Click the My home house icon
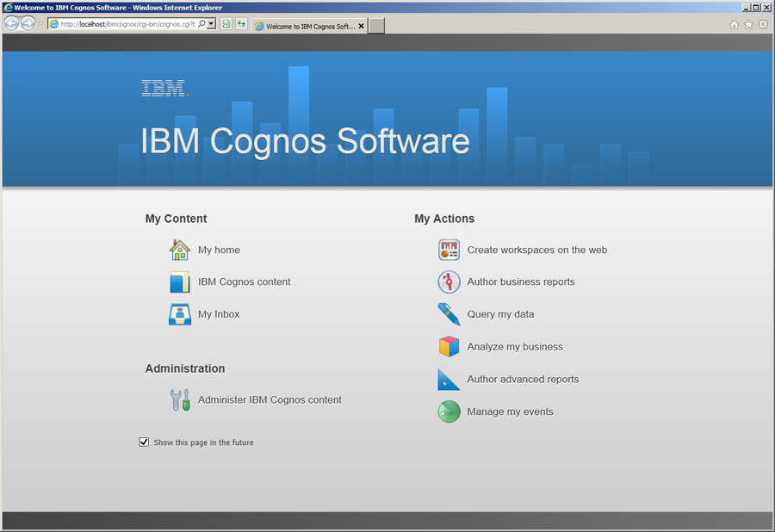 click(180, 250)
